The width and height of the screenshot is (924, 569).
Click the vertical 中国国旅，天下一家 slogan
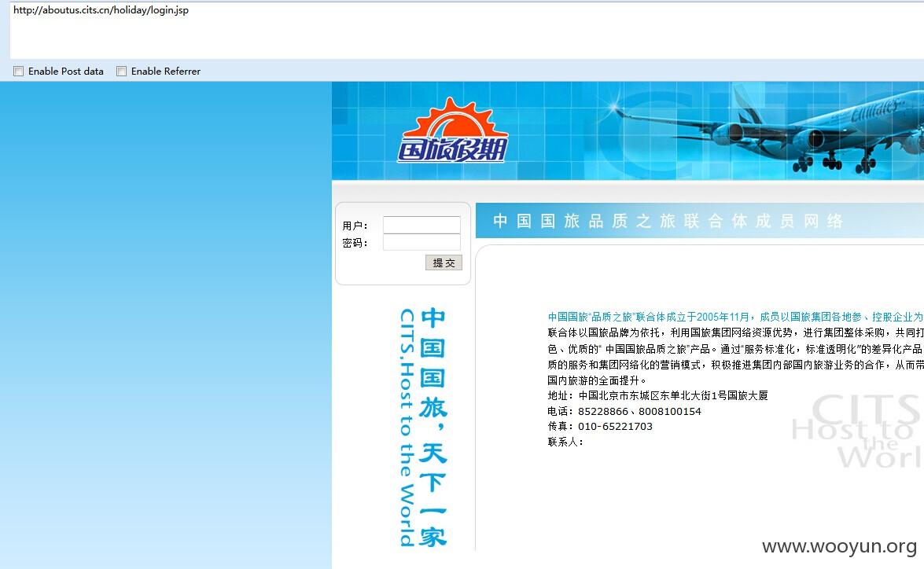tap(433, 427)
